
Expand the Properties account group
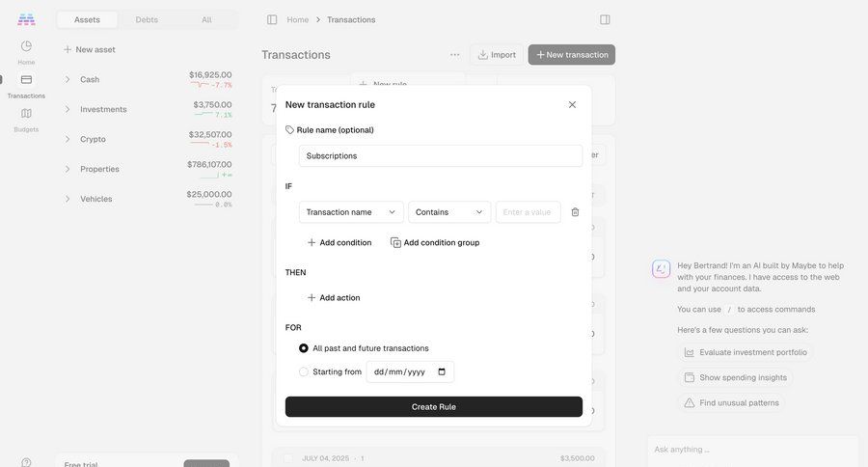[68, 169]
